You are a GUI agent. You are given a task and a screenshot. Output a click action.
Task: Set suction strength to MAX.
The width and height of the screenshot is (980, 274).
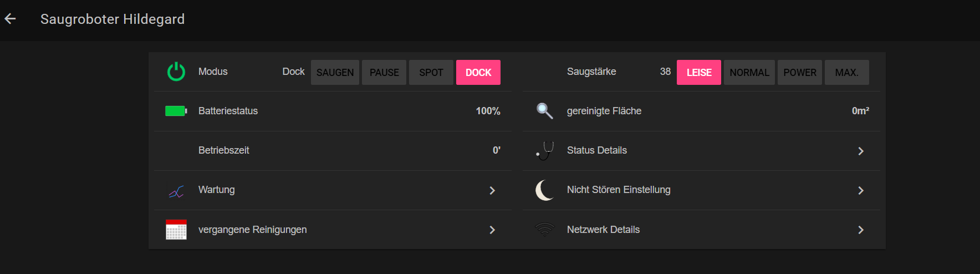click(x=846, y=73)
